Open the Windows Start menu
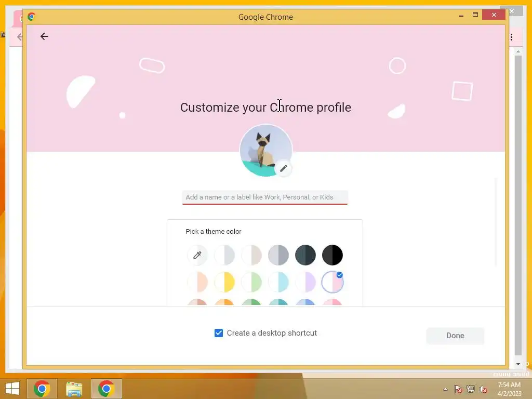532x399 pixels. (x=12, y=389)
